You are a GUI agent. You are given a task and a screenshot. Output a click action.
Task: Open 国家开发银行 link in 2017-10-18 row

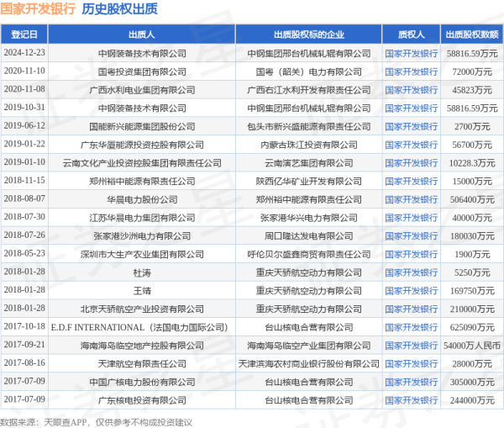[411, 327]
